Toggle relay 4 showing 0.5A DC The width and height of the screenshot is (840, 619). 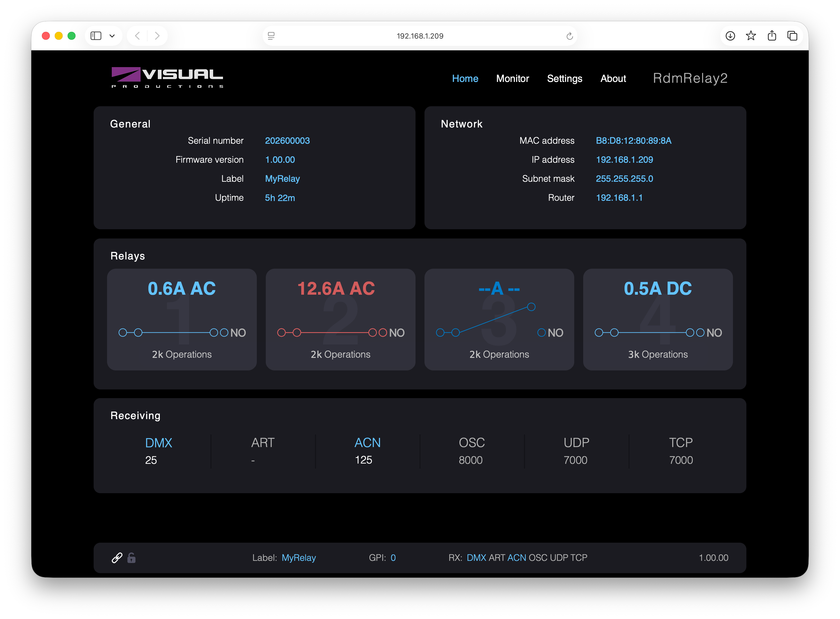click(658, 320)
